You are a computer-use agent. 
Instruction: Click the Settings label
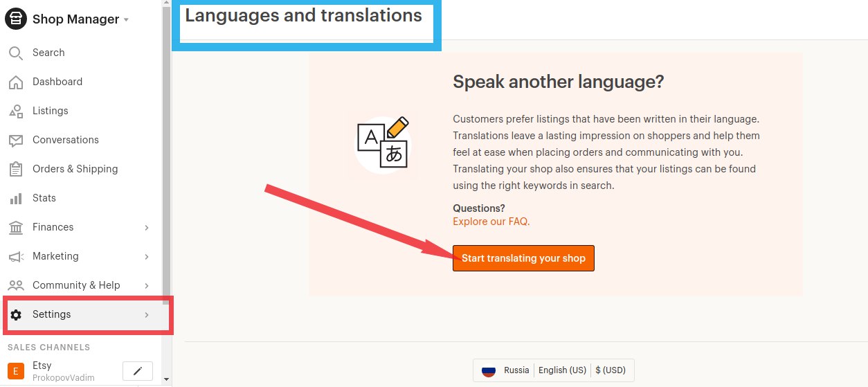pyautogui.click(x=51, y=314)
